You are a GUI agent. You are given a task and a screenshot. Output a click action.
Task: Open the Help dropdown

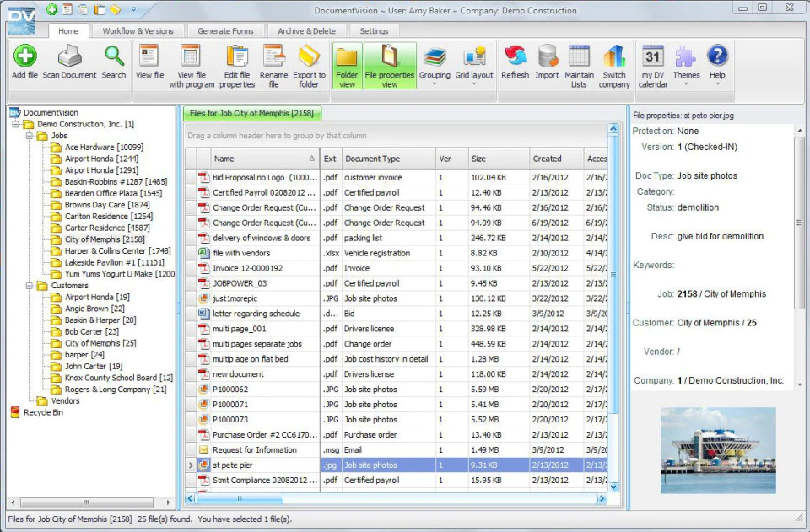[x=717, y=66]
